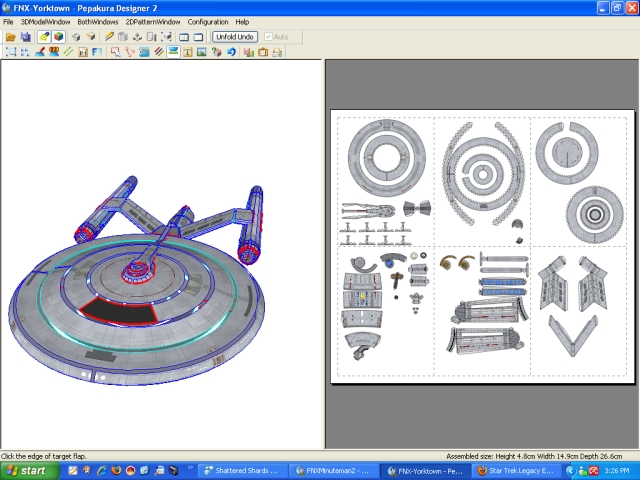Launch Firefox from quick launch bar
The height and width of the screenshot is (480, 640).
pyautogui.click(x=116, y=471)
